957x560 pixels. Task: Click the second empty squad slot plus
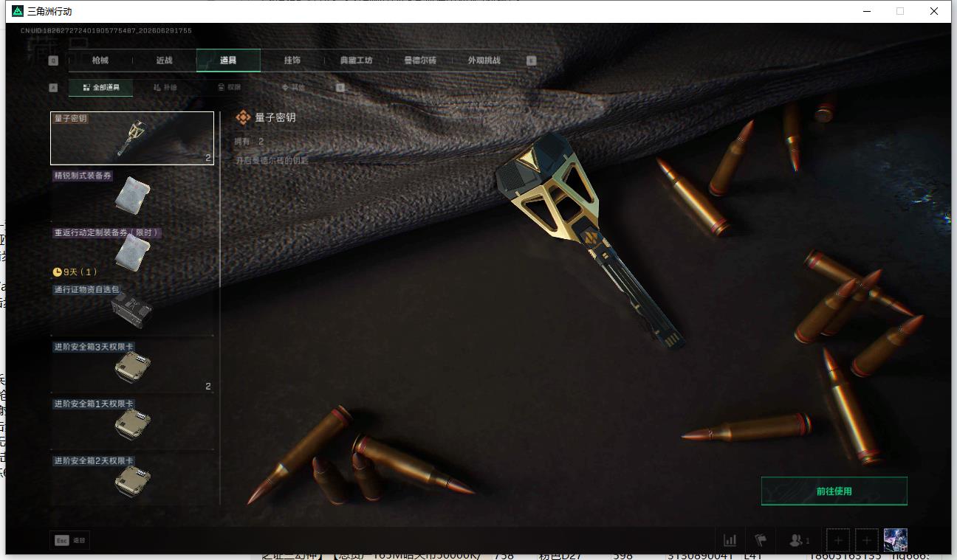point(867,540)
